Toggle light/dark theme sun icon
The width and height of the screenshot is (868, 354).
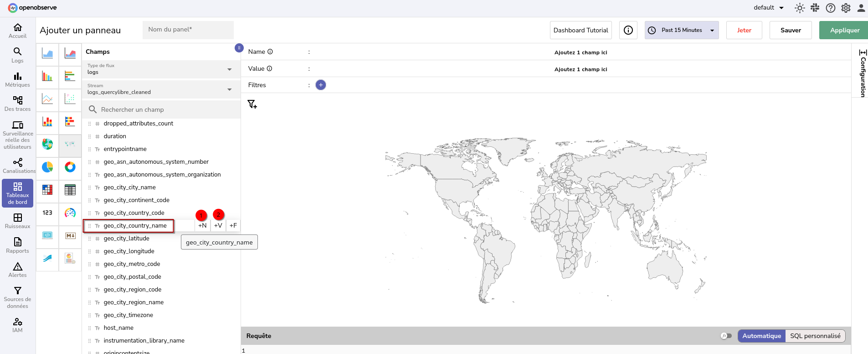coord(800,8)
